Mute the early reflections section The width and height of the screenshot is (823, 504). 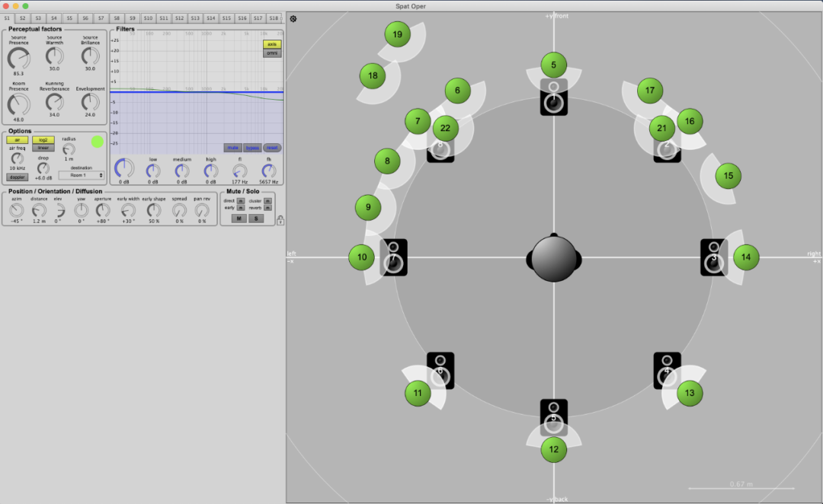240,208
